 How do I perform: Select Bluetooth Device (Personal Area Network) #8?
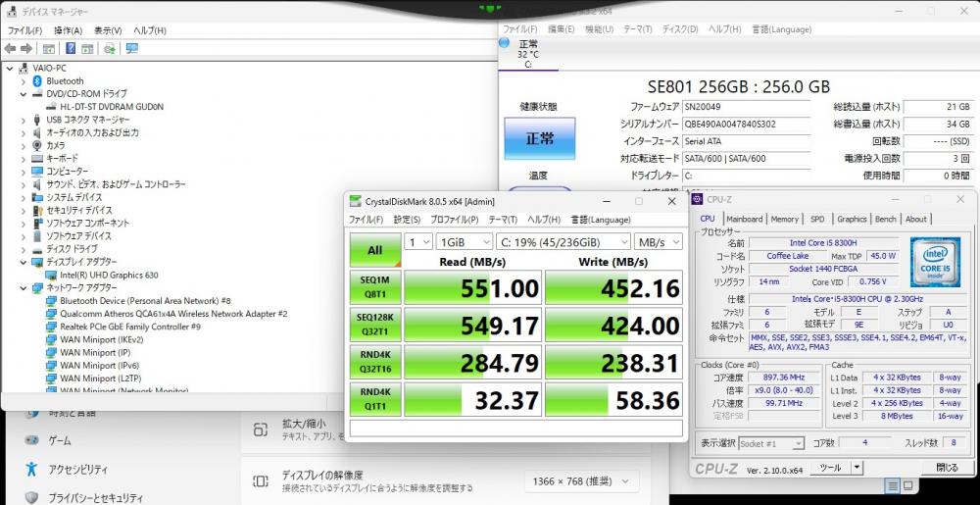pos(145,301)
